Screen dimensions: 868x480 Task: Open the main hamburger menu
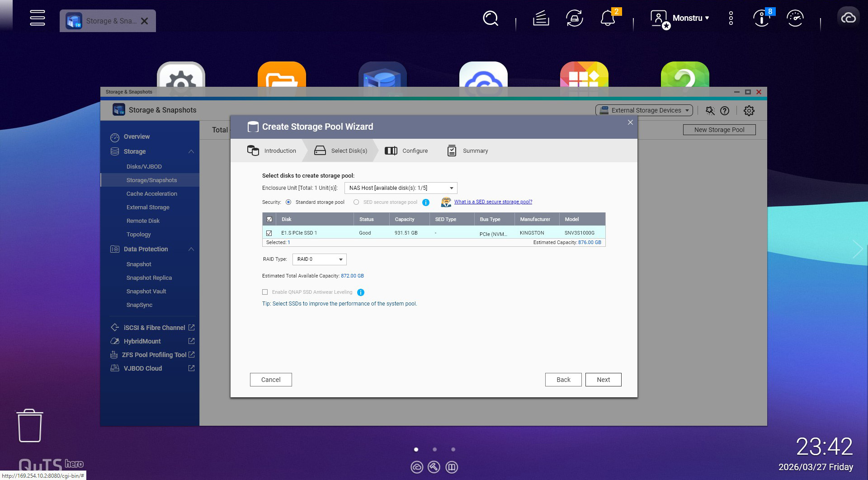click(38, 18)
